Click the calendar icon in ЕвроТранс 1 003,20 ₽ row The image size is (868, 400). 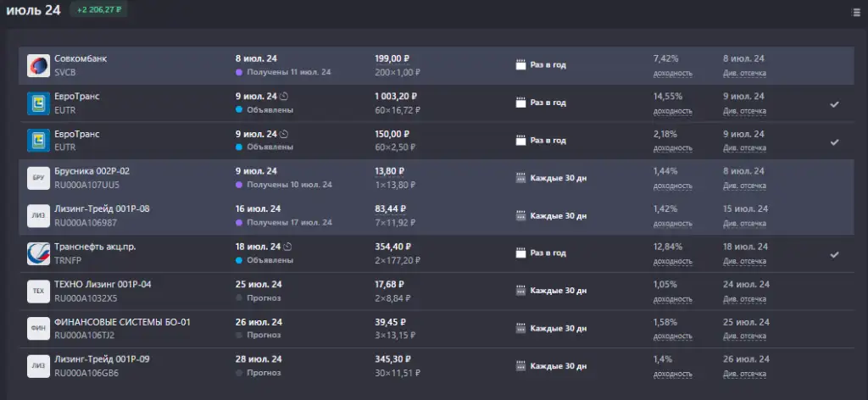pos(520,103)
